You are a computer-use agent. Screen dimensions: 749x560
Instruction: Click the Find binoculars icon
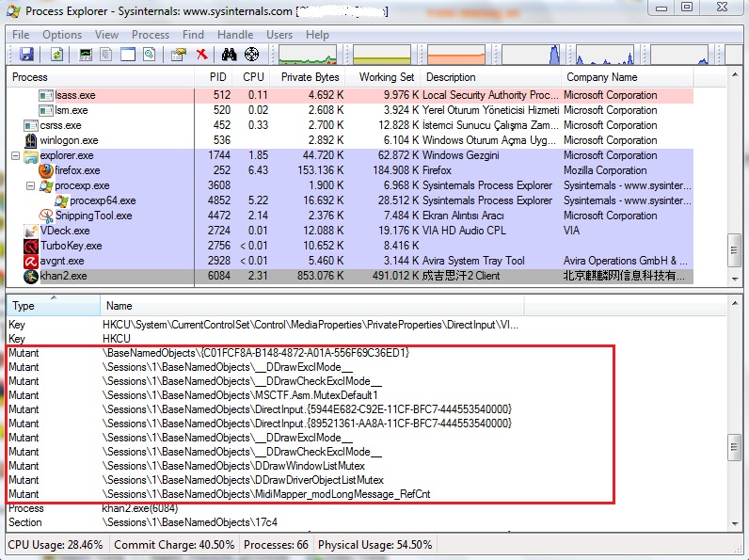229,55
